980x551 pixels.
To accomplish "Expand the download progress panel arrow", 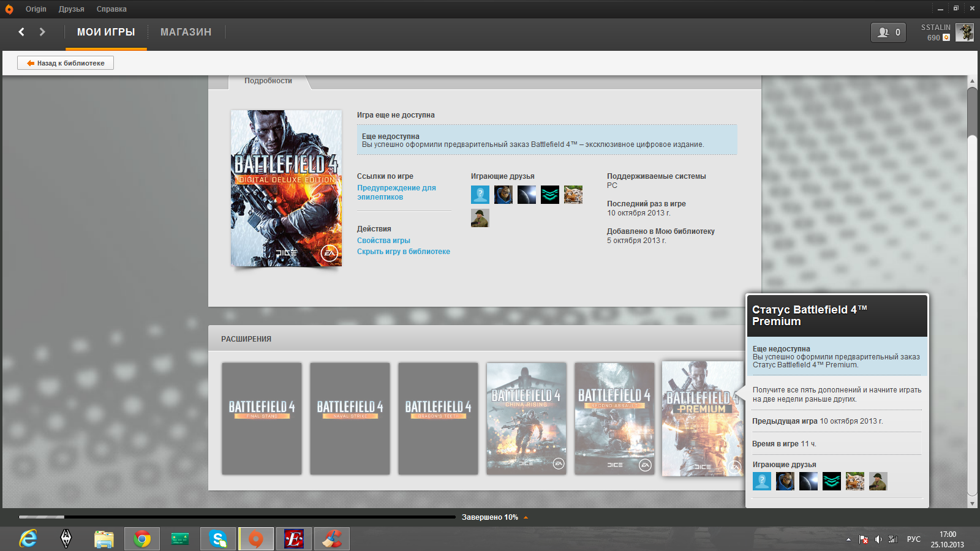I will click(526, 517).
